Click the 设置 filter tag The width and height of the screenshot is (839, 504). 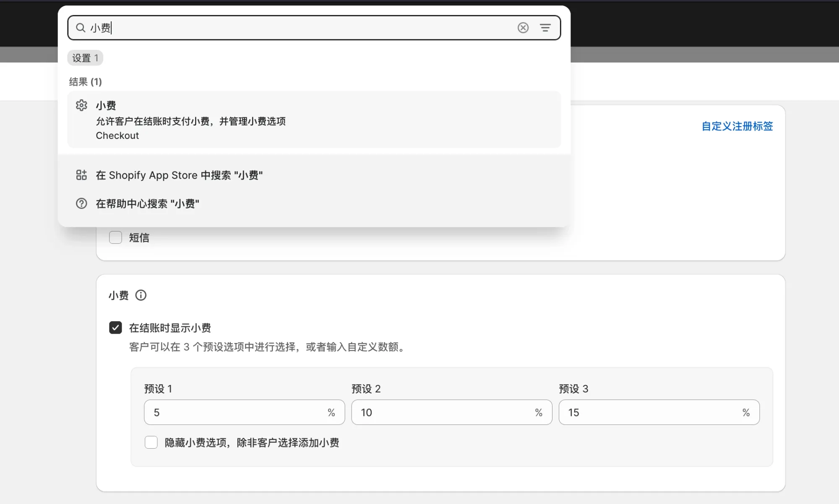coord(85,58)
